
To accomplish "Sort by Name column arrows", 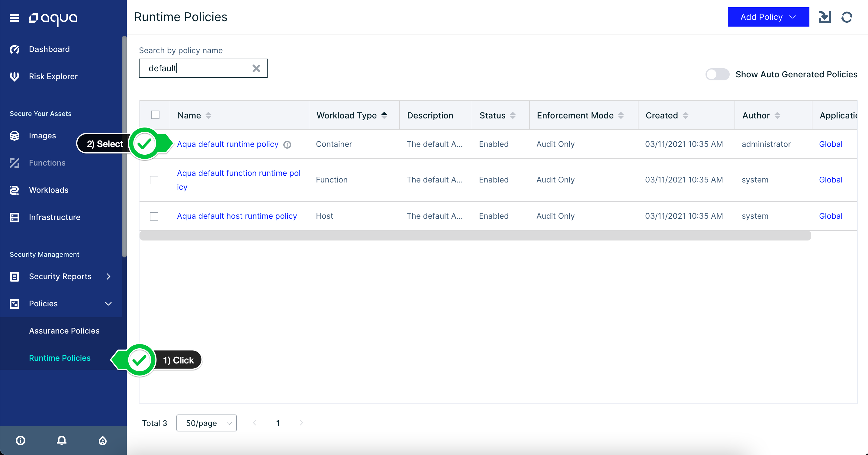I will [x=208, y=116].
